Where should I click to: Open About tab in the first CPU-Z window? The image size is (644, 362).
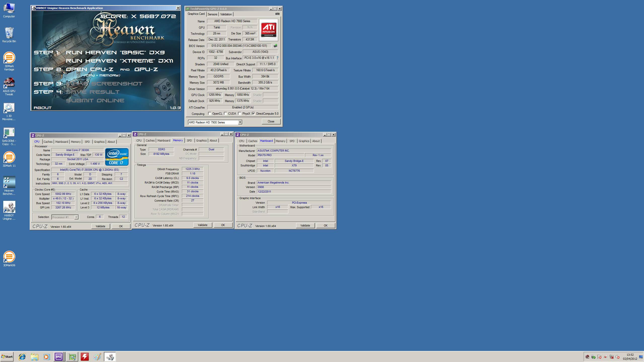(111, 142)
